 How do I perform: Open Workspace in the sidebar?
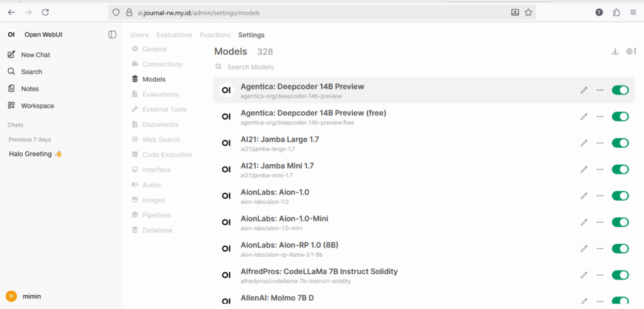(31, 106)
